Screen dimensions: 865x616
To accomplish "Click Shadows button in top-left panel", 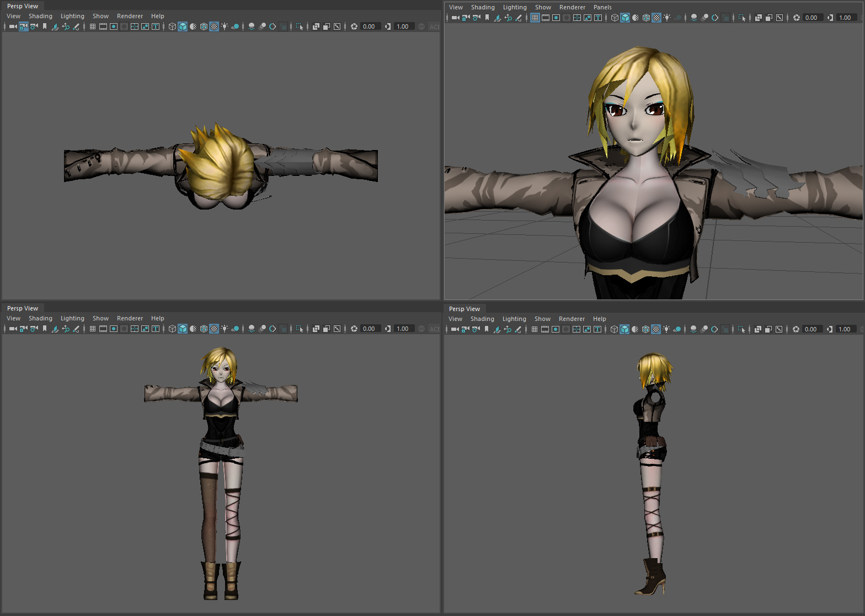I will [235, 26].
